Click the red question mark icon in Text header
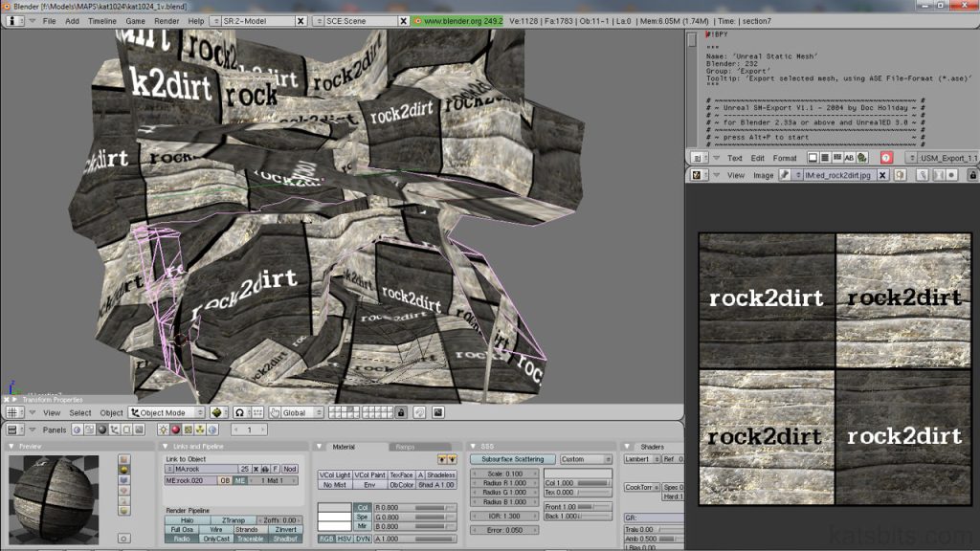Screen dimensions: 980x551 click(x=886, y=158)
